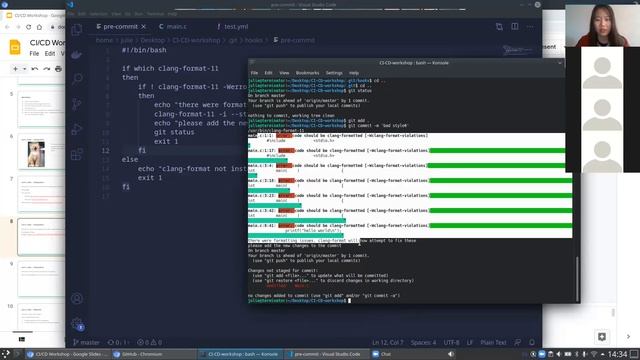Undo in the Google Slides toolbar

coord(35,69)
